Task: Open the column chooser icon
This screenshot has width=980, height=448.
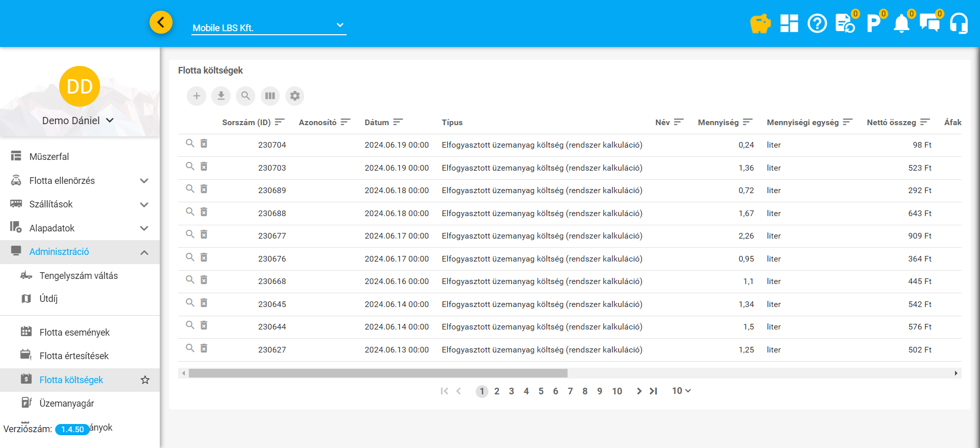Action: (270, 96)
